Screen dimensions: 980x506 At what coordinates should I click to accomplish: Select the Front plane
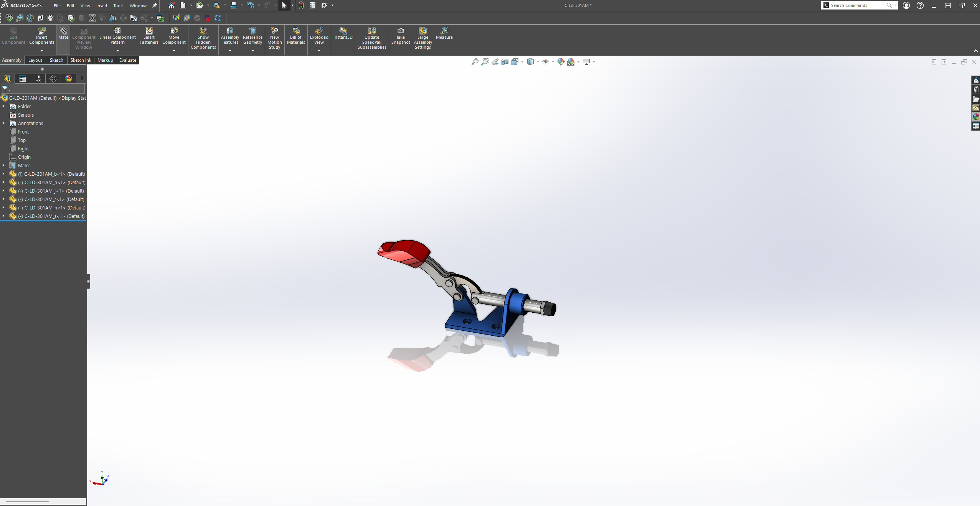[x=23, y=132]
